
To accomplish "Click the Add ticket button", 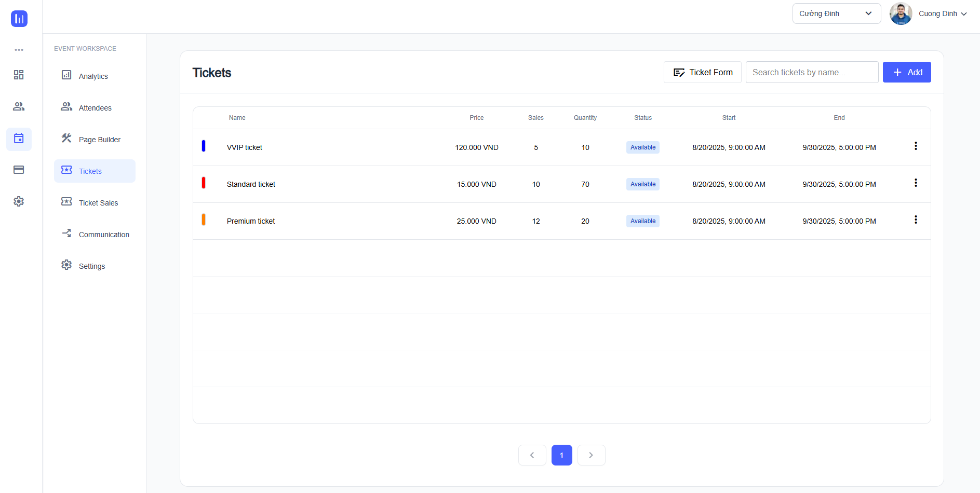I will [x=906, y=72].
